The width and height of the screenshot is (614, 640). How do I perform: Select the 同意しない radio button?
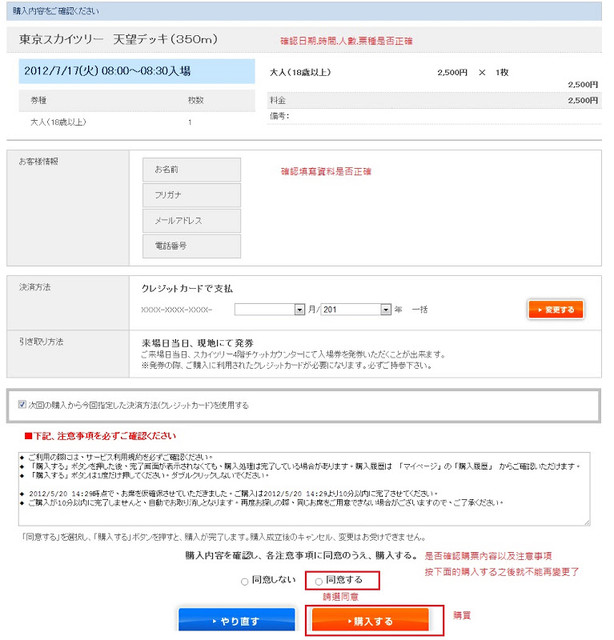[x=245, y=581]
